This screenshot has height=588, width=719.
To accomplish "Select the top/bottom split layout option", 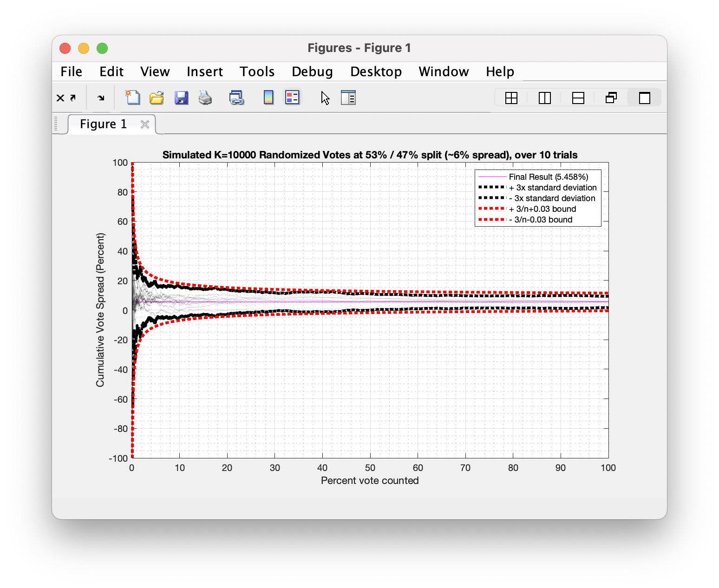I will coord(577,98).
